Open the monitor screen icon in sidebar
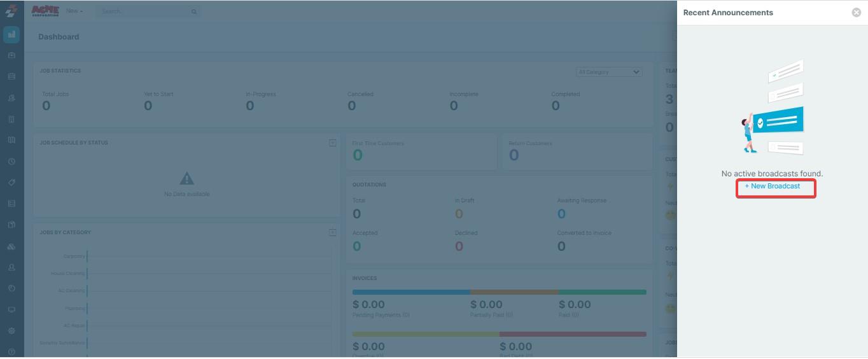 (x=11, y=309)
